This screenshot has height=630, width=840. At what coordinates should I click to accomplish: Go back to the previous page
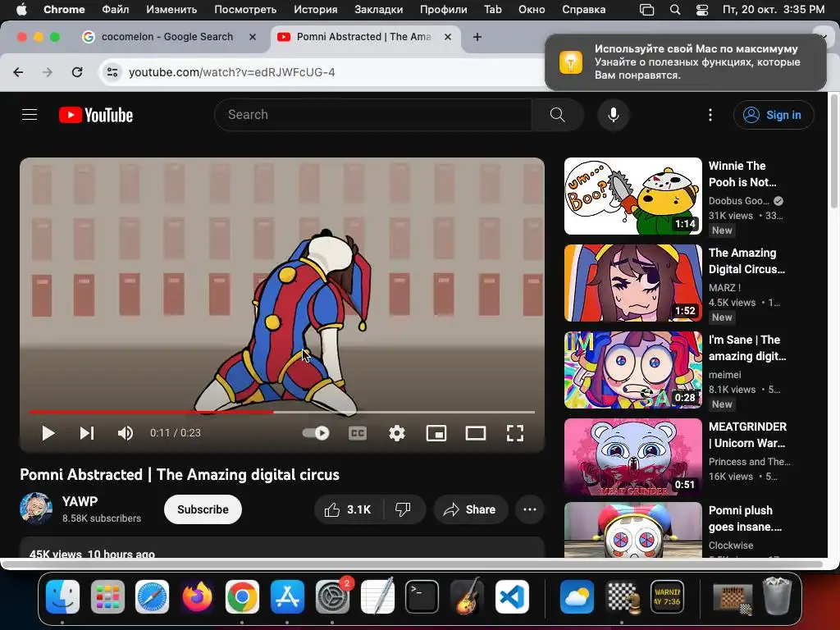point(18,72)
